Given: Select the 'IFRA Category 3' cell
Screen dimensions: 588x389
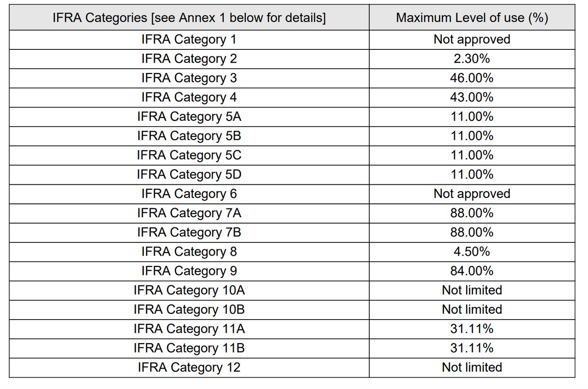Looking at the screenshot, I should pyautogui.click(x=189, y=78).
